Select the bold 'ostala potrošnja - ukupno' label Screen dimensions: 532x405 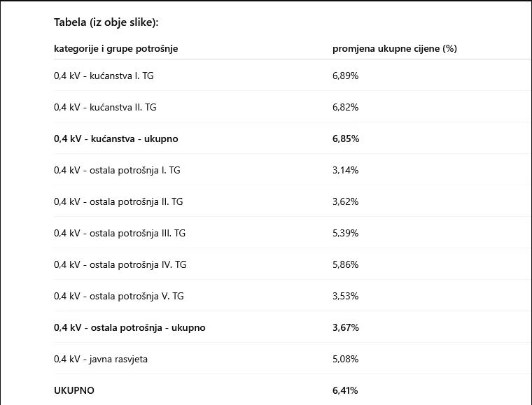tap(129, 327)
